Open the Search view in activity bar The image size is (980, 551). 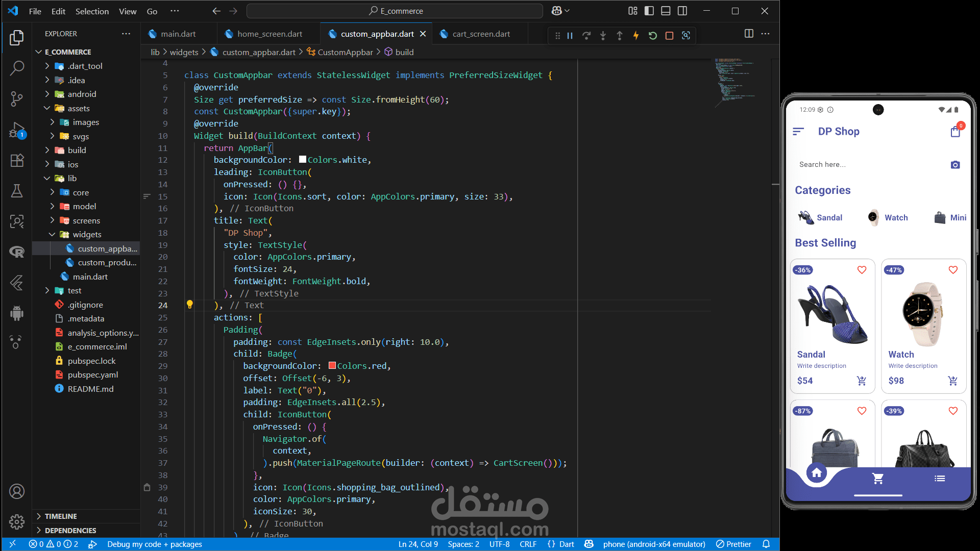(17, 68)
